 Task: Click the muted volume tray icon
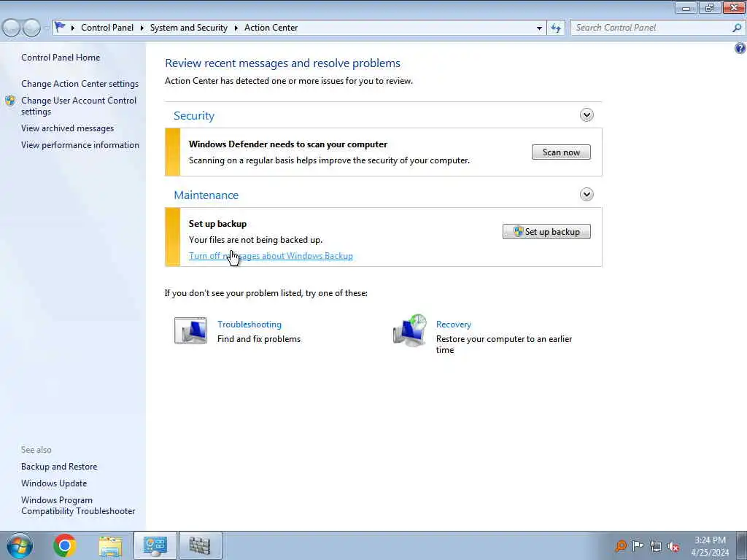673,546
